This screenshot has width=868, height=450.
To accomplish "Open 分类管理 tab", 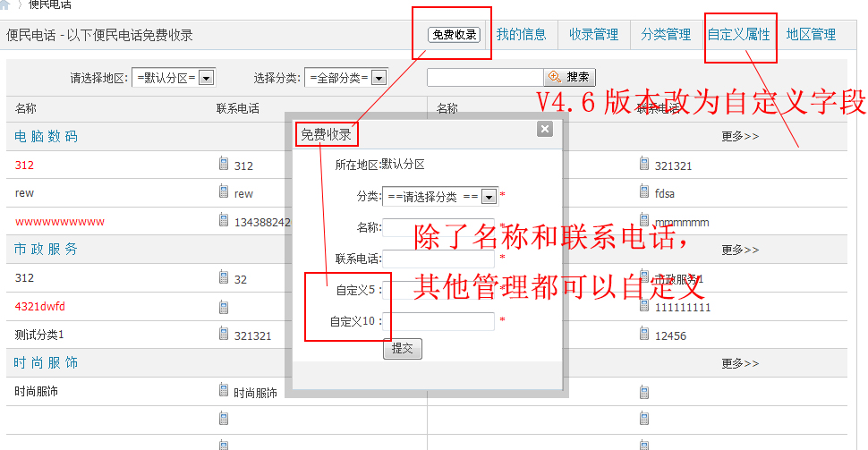I will [666, 34].
